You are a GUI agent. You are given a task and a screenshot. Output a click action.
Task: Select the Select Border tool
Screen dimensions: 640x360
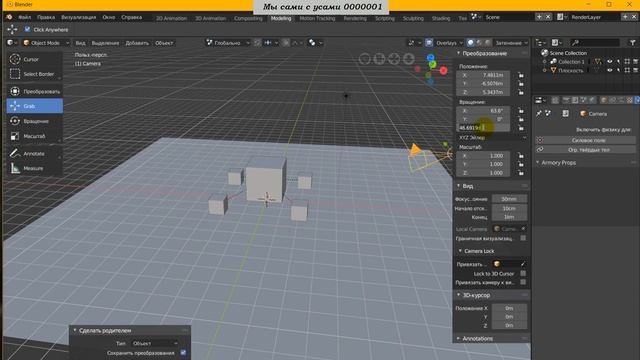click(34, 74)
